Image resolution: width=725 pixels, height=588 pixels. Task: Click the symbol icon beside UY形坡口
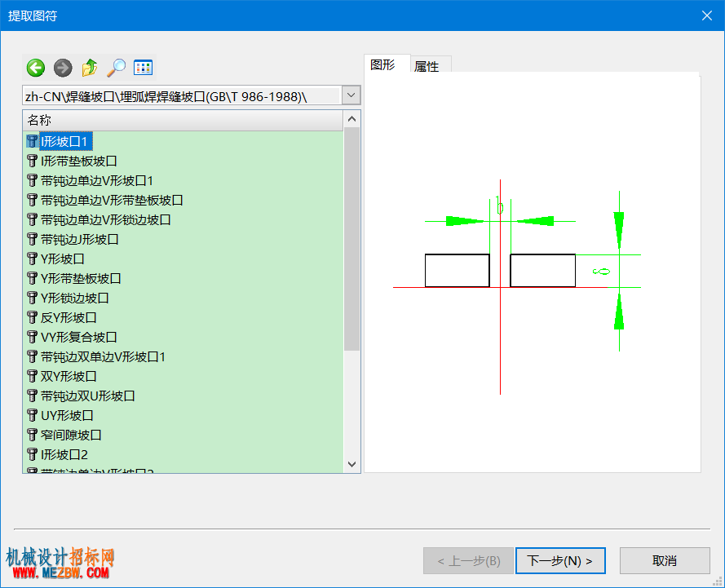tap(32, 415)
